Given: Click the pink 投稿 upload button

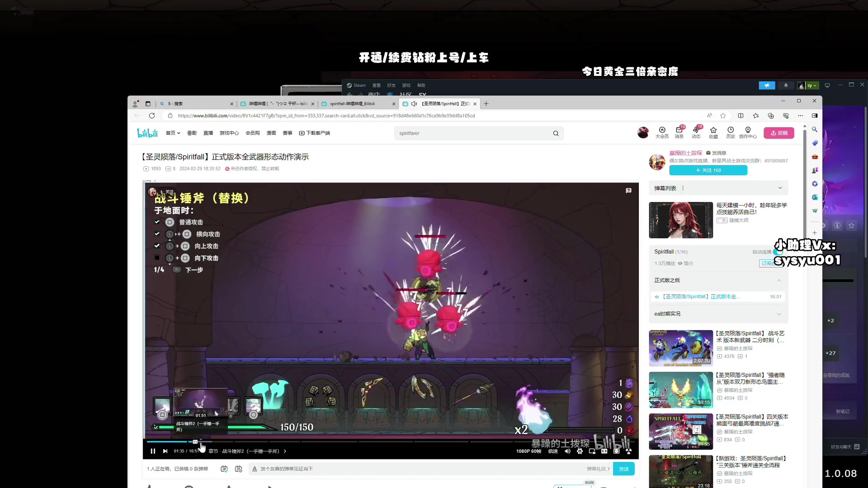Looking at the screenshot, I should [x=779, y=133].
